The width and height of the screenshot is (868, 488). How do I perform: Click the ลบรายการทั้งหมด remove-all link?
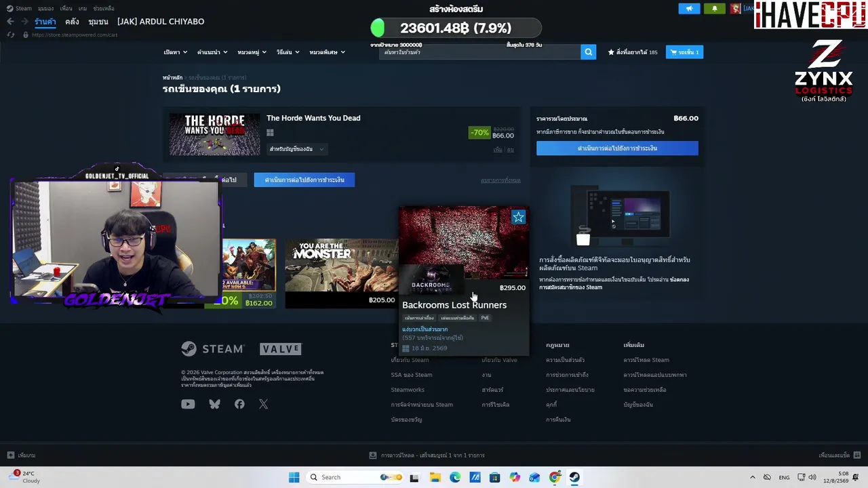coord(500,180)
